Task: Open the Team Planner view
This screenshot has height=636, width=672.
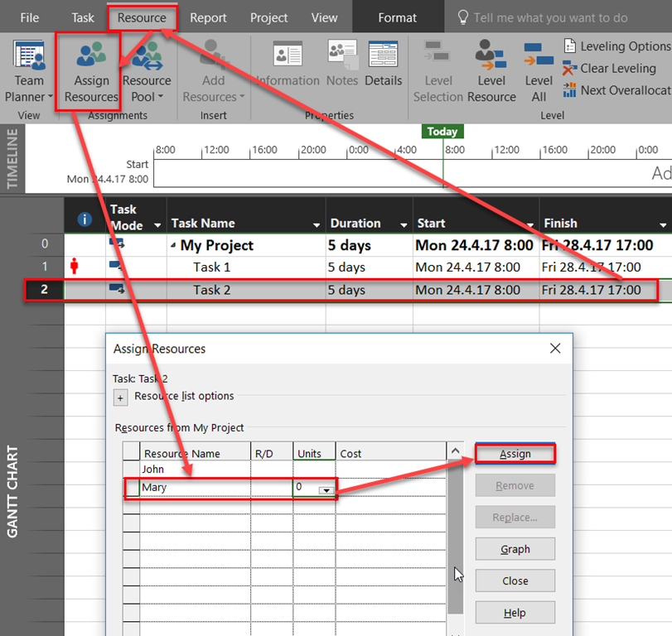Action: tap(29, 73)
